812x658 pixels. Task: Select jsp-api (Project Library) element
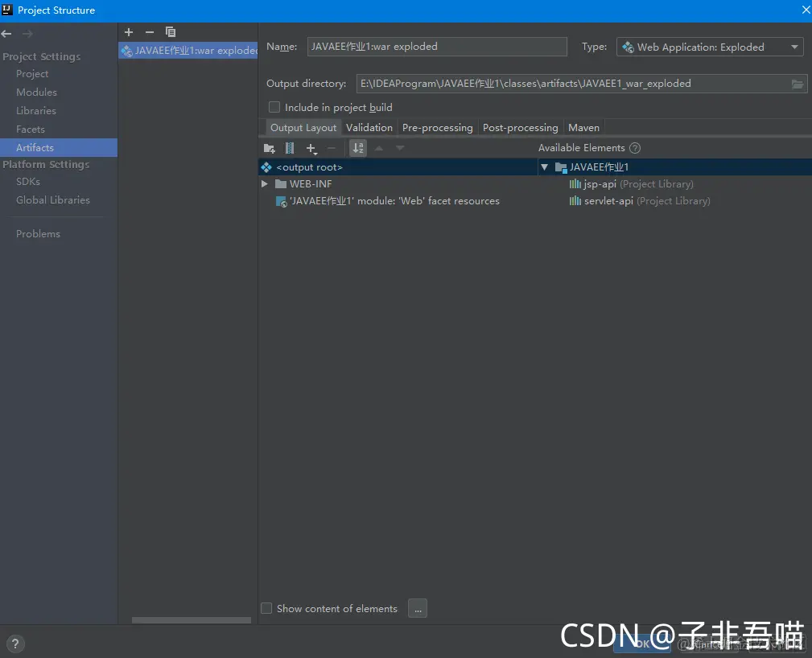674,183
